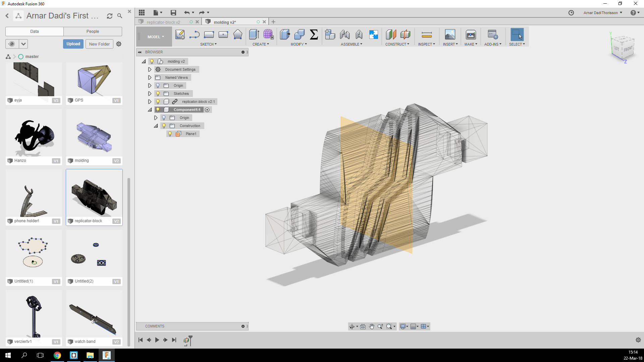Image resolution: width=644 pixels, height=362 pixels.
Task: Click the Upload button
Action: (x=73, y=44)
